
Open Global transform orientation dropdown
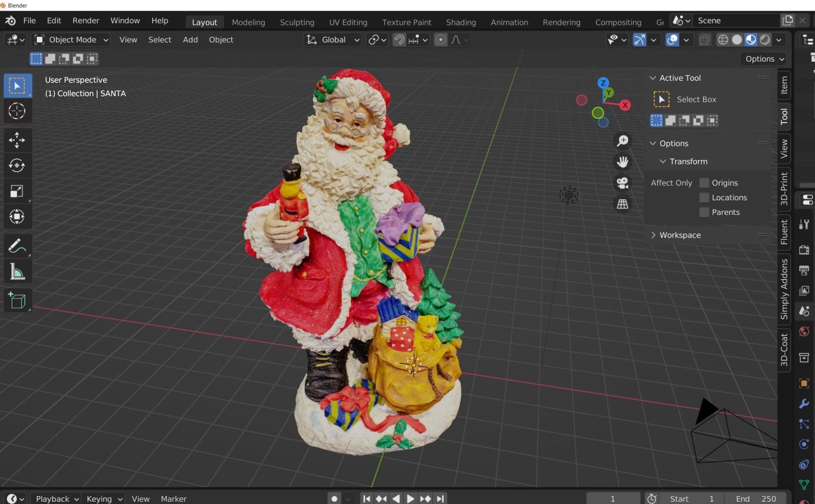[333, 40]
